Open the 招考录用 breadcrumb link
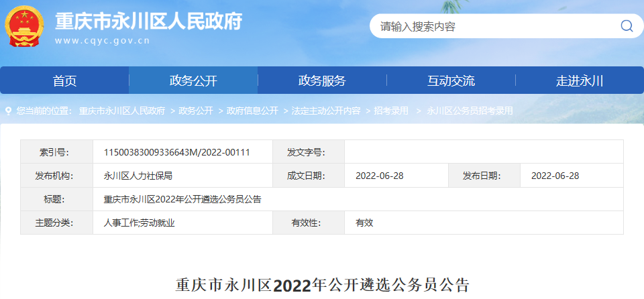 pos(391,111)
